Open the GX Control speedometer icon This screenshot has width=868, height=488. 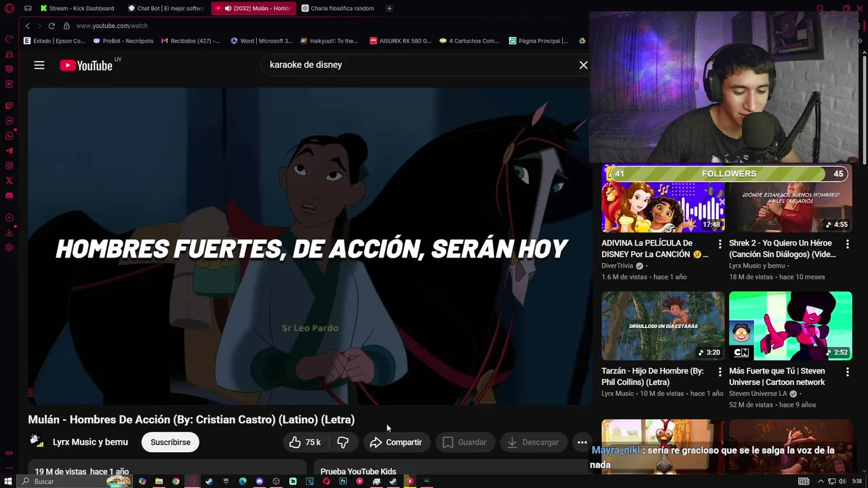coord(9,39)
